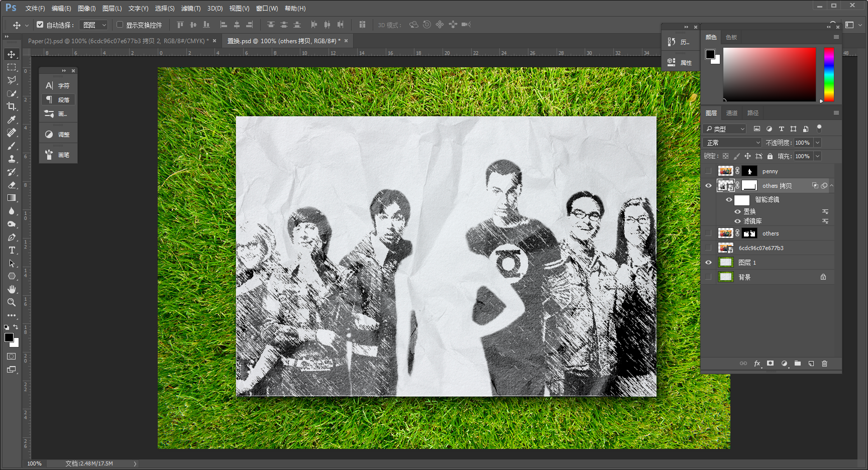
Task: Show the 背景 layer
Action: [x=708, y=277]
